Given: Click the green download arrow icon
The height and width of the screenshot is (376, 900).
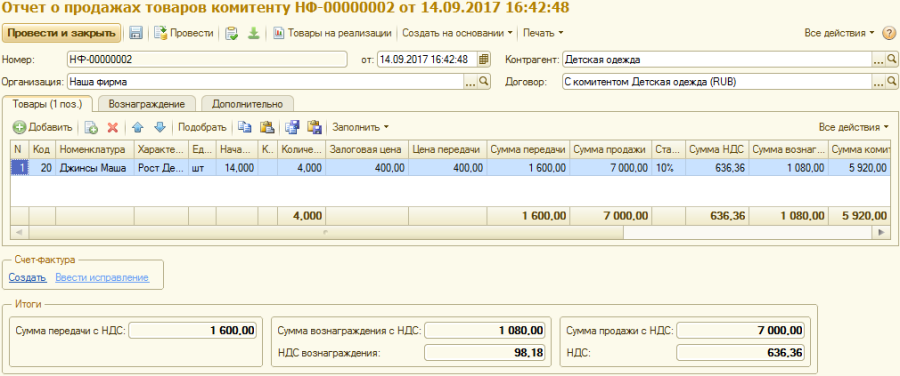Looking at the screenshot, I should pos(254,33).
